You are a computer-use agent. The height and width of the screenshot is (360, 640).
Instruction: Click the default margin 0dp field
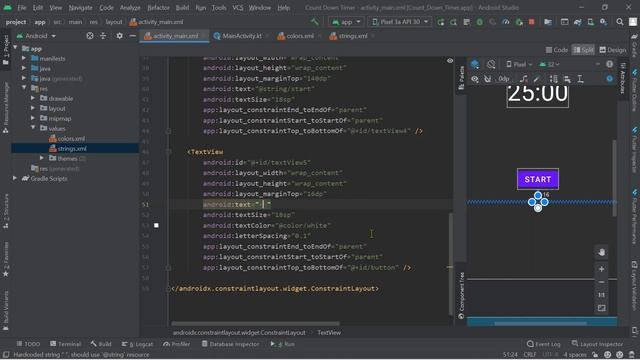click(x=504, y=79)
